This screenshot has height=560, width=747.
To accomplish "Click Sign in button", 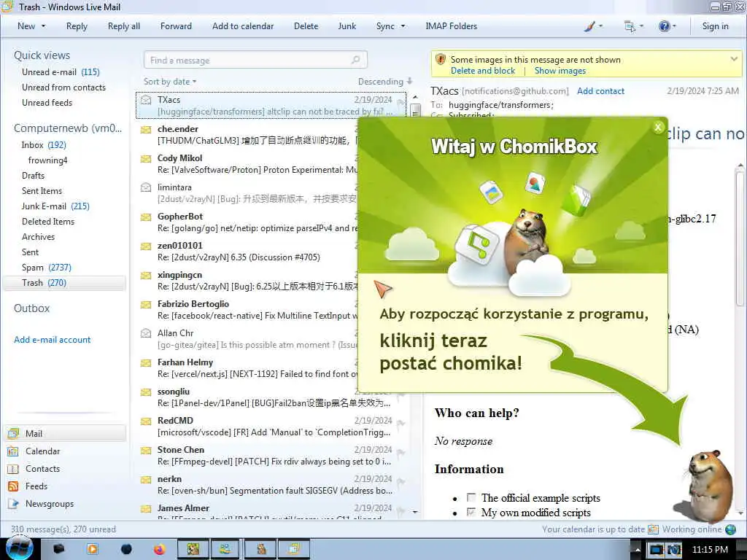I will 715,26.
